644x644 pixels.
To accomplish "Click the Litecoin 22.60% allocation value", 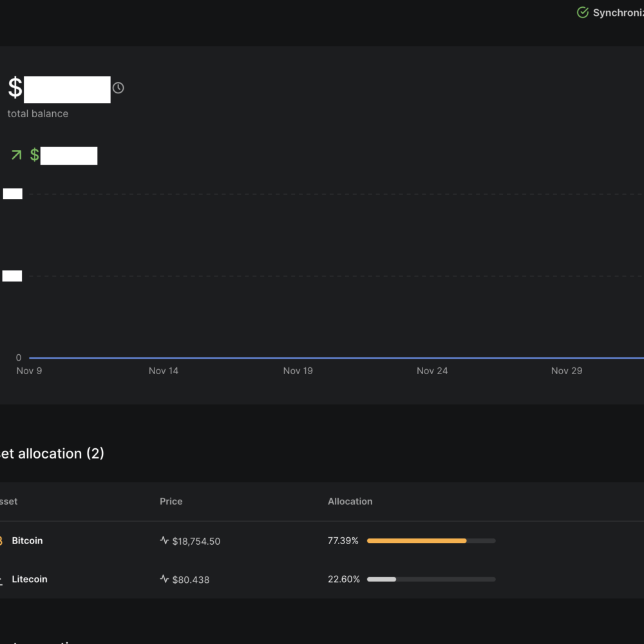I will 343,580.
